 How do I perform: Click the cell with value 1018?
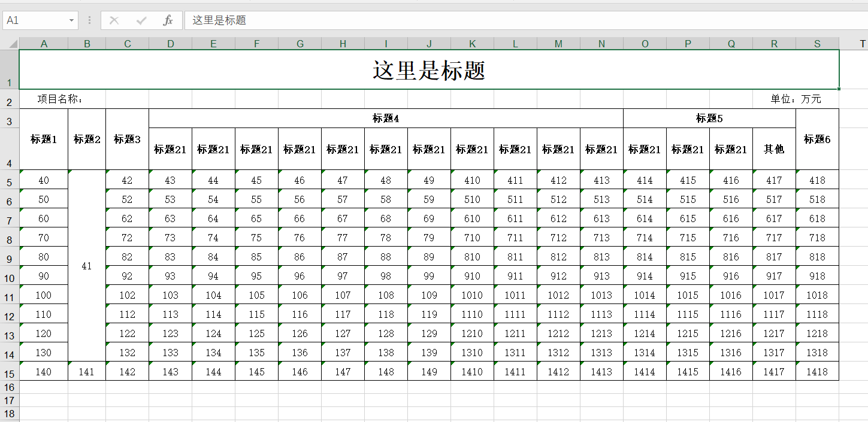pos(818,295)
